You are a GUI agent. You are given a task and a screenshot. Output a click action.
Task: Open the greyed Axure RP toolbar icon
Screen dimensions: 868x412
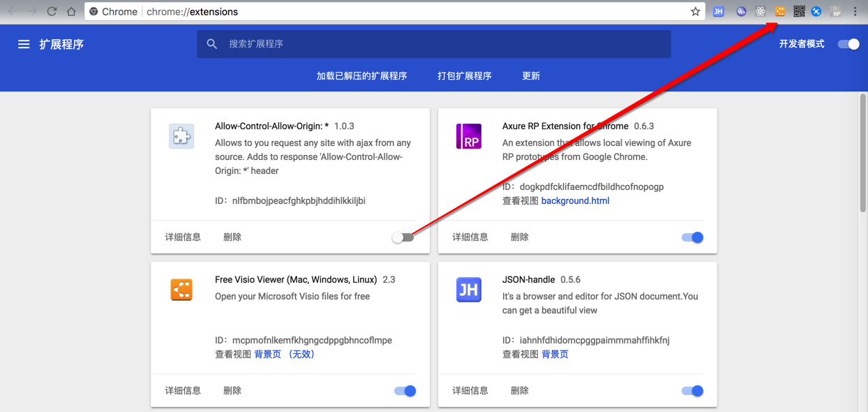pos(835,12)
